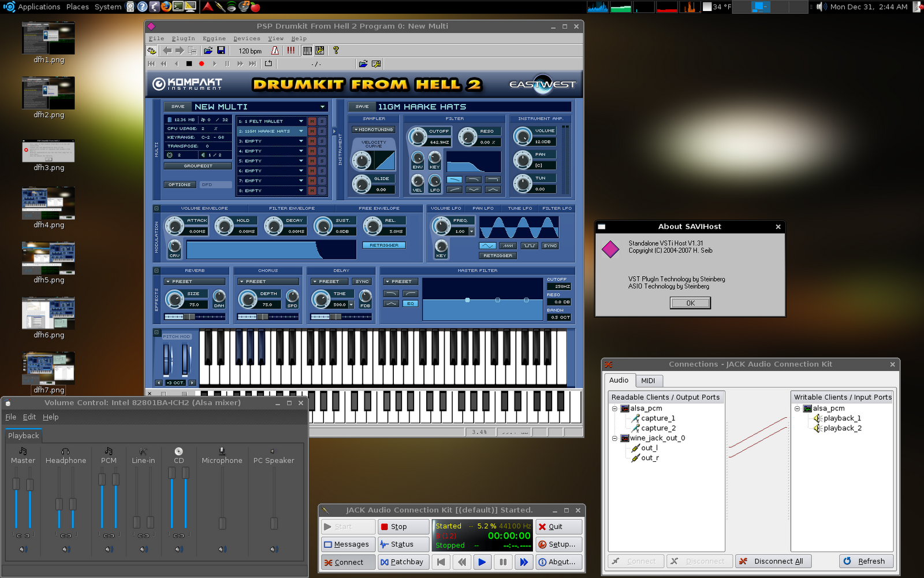Click the open file icon in SAVIHost toolbar

(208, 51)
